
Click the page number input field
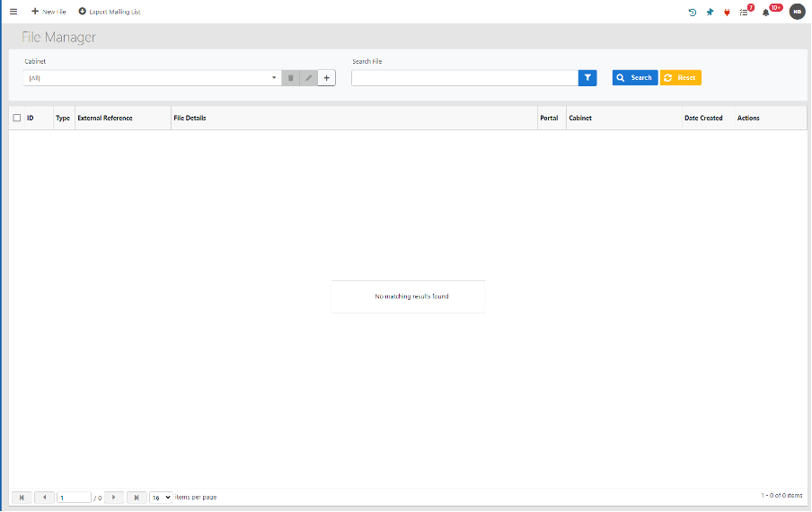(74, 498)
